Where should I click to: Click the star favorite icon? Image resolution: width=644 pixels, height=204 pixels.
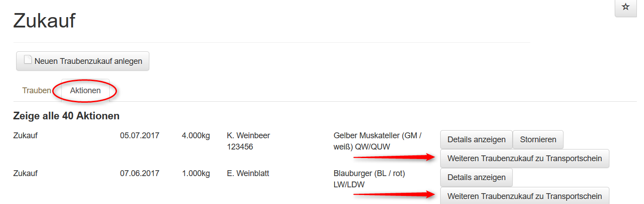coord(625,7)
